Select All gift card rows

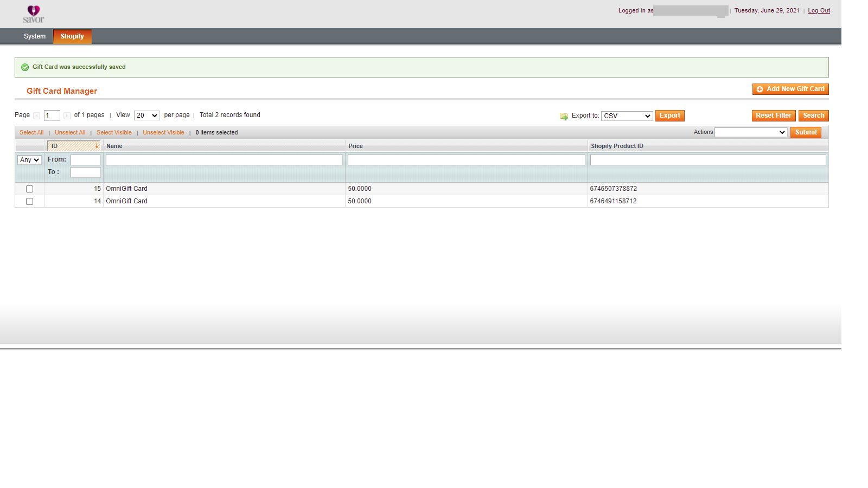31,132
